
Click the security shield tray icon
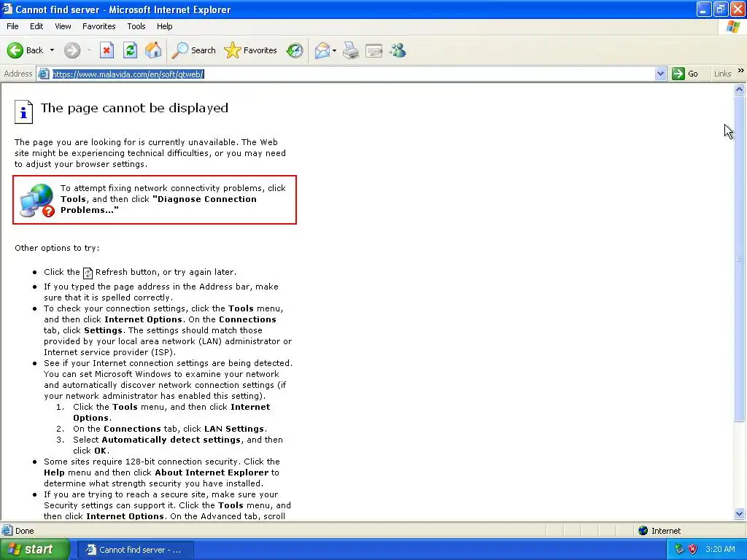[x=693, y=549]
